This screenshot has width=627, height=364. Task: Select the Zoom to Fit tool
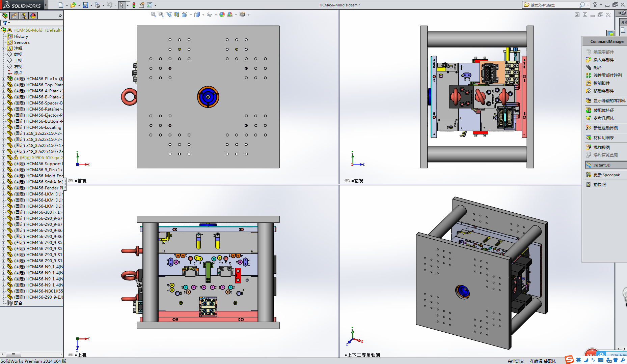point(153,15)
